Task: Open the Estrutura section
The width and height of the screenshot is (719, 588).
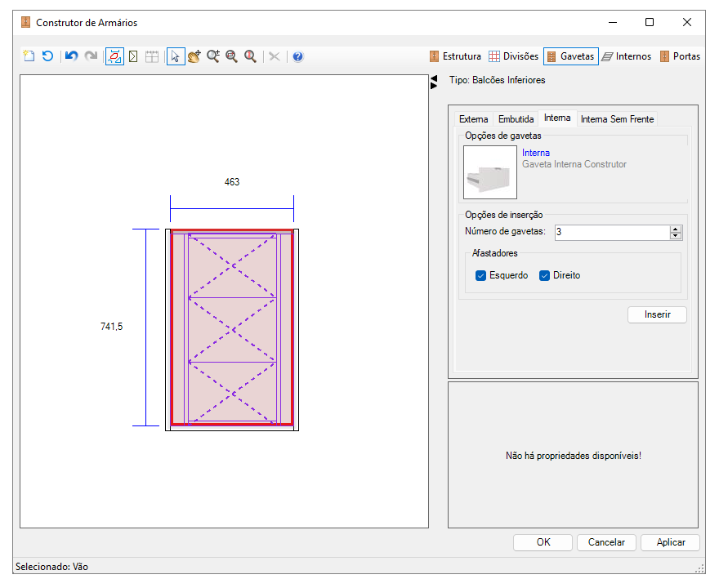Action: click(x=455, y=56)
